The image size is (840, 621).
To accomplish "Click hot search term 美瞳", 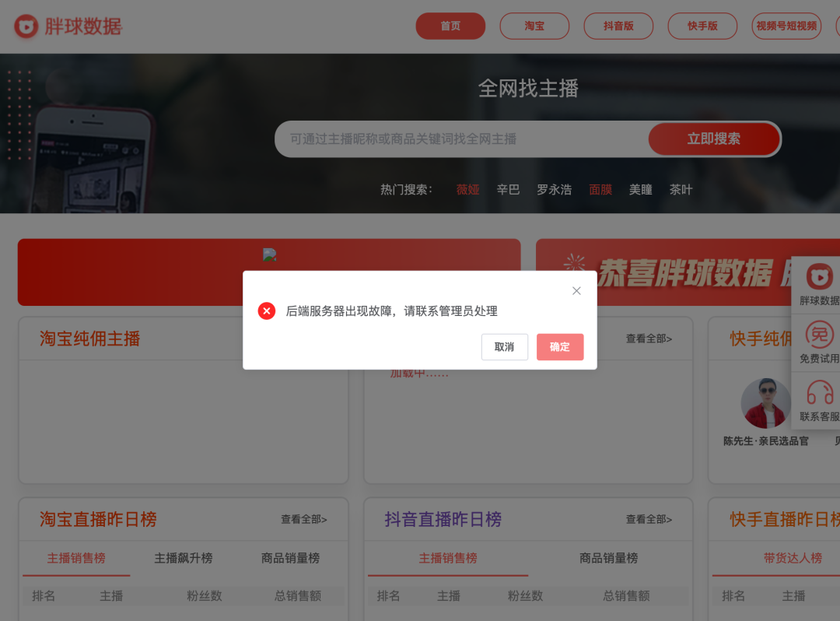I will [641, 190].
